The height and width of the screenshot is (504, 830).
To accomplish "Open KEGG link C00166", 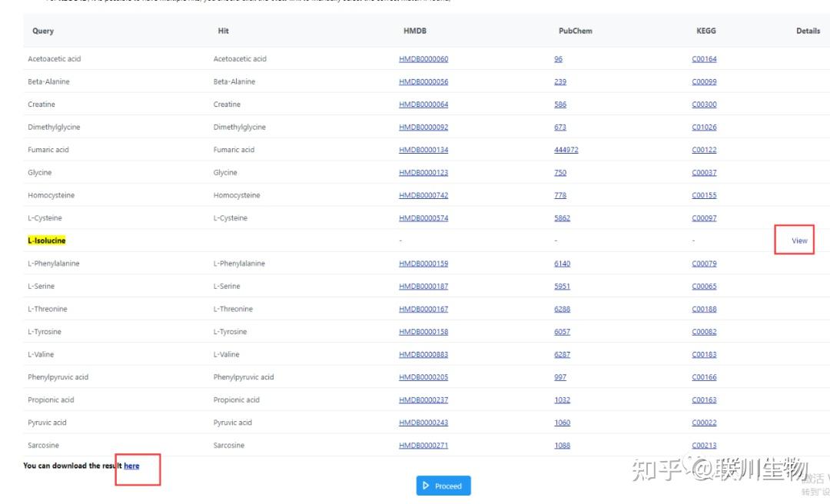I will pyautogui.click(x=704, y=377).
